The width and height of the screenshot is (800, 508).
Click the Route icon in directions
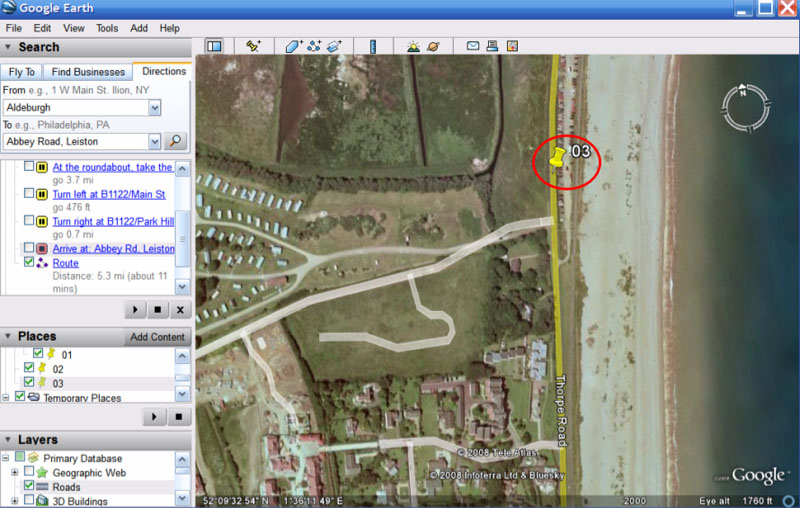pos(42,263)
